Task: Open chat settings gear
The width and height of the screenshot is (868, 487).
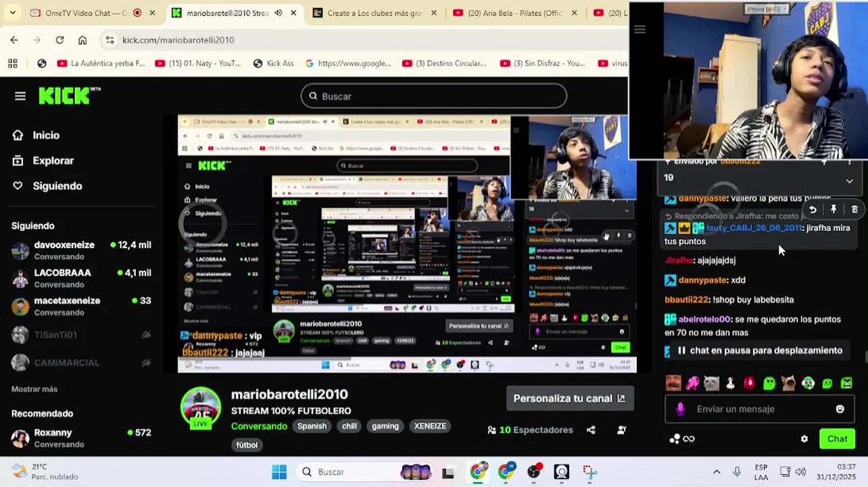Action: pos(804,439)
